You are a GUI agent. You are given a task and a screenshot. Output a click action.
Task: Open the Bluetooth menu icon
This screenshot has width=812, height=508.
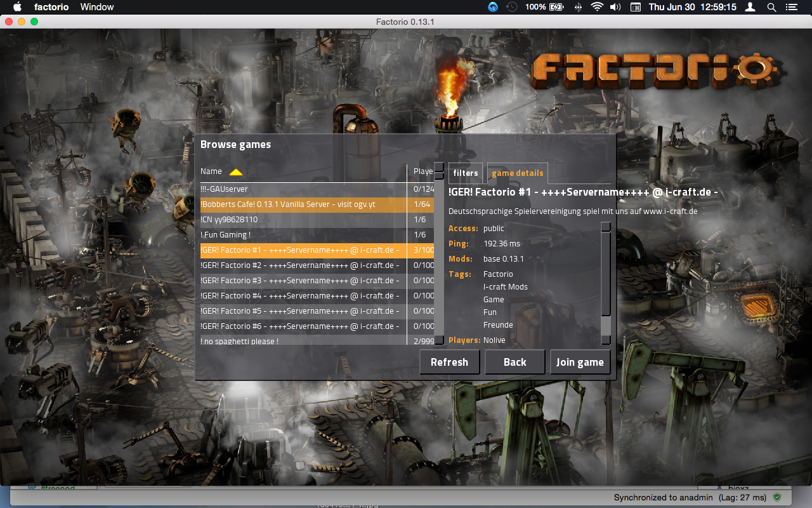click(x=578, y=7)
